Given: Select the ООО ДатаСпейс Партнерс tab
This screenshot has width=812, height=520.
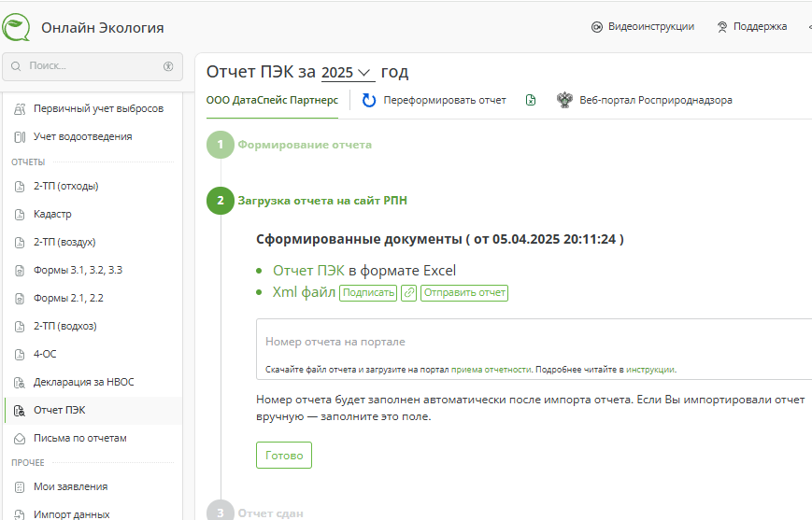Looking at the screenshot, I should (x=272, y=101).
